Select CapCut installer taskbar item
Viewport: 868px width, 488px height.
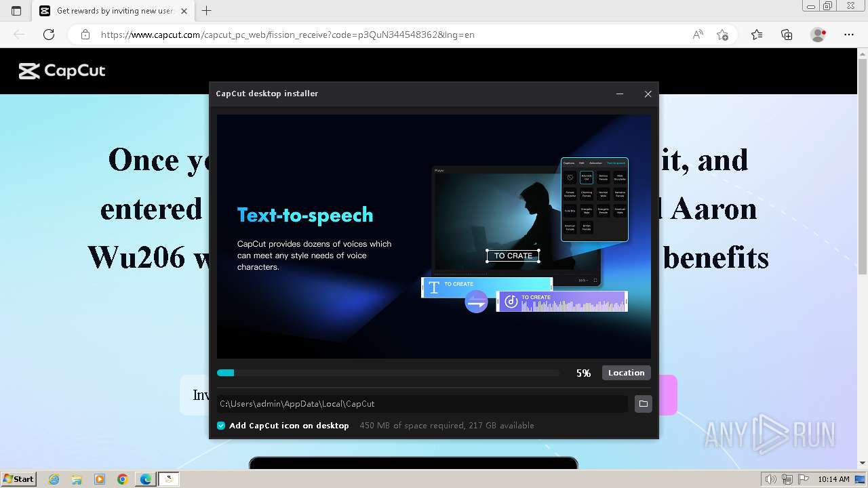168,479
